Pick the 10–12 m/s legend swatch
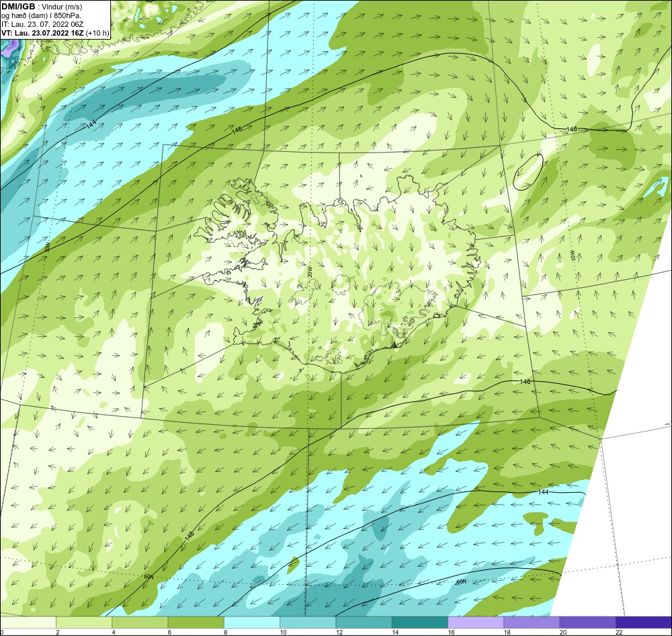The image size is (672, 636). click(x=308, y=623)
